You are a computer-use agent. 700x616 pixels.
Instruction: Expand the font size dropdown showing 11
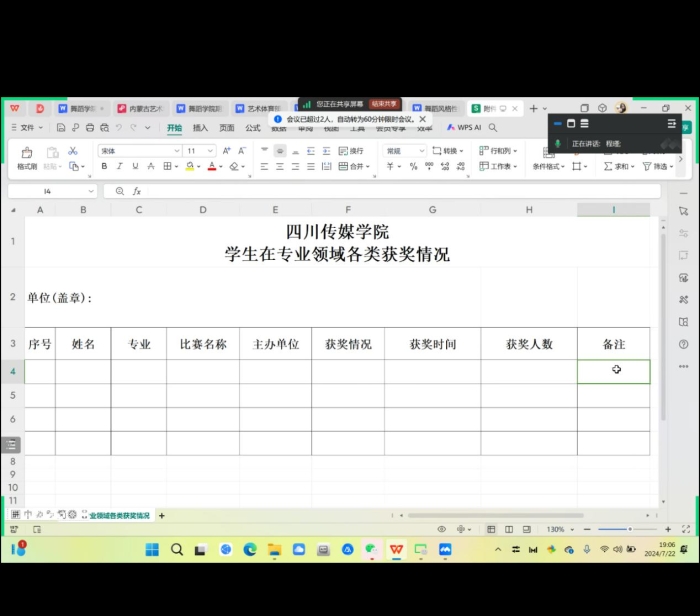[210, 151]
